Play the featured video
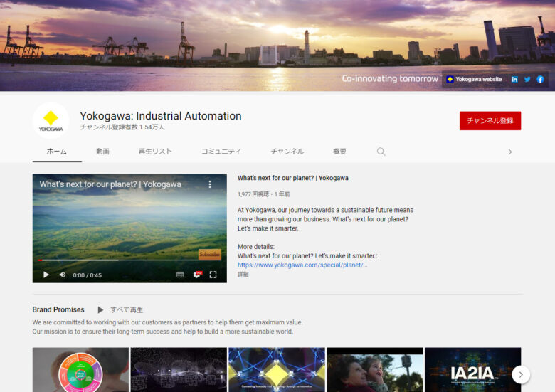 (46, 275)
